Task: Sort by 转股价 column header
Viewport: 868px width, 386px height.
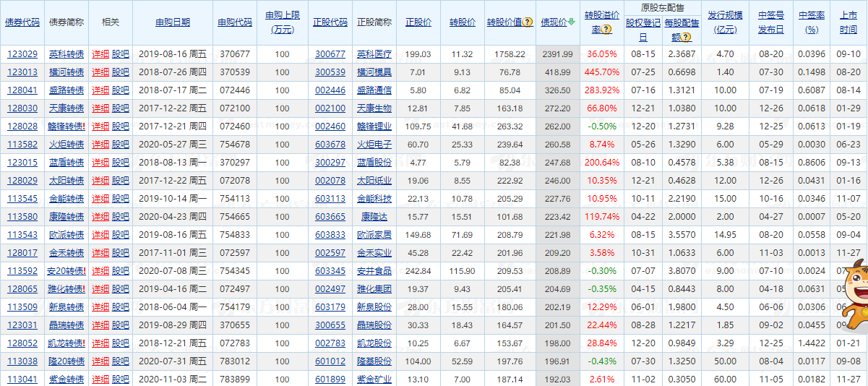Action: [x=463, y=22]
